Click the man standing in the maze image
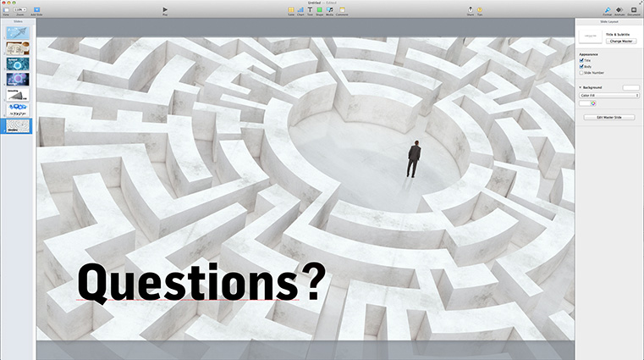This screenshot has width=644, height=360. [x=414, y=159]
